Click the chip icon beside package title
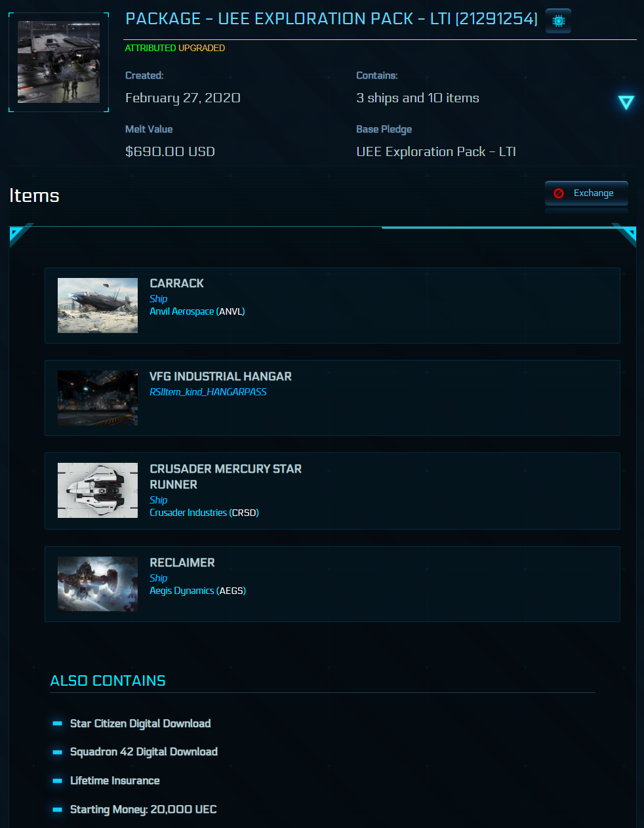Image resolution: width=644 pixels, height=828 pixels. coord(558,21)
